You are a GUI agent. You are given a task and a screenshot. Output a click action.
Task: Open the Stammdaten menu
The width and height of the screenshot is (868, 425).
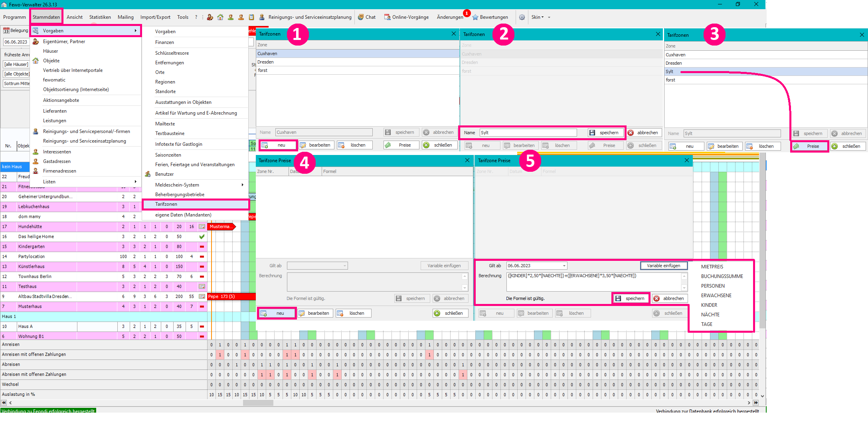pos(46,17)
